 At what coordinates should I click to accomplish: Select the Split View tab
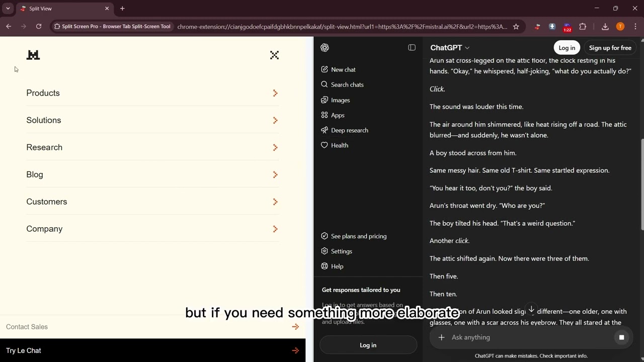(64, 9)
